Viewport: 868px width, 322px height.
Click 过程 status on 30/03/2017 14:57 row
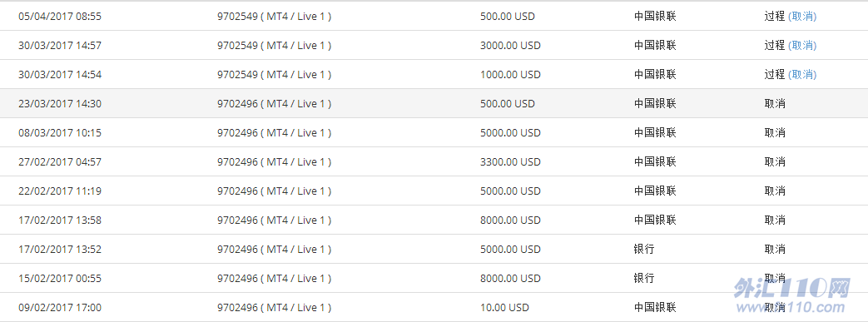click(x=775, y=46)
